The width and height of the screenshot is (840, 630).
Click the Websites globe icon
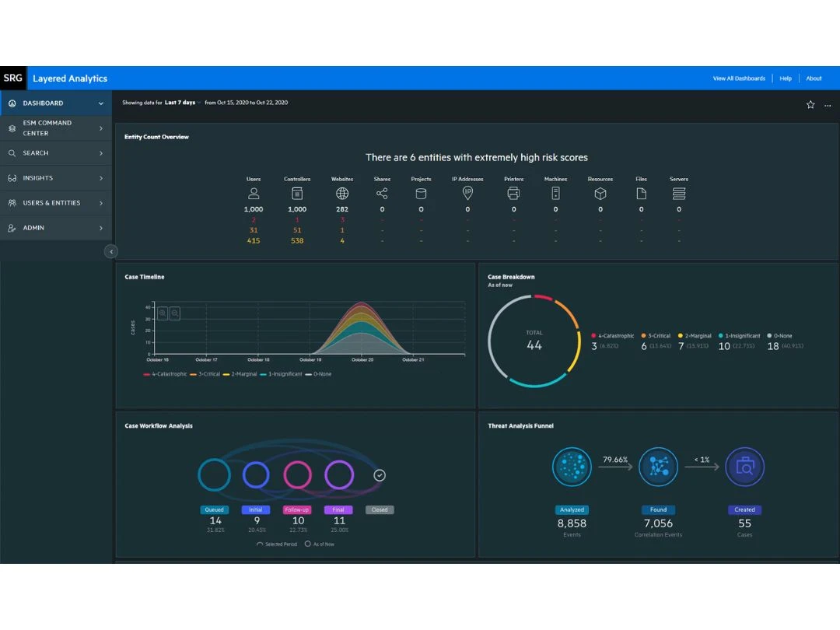(x=342, y=194)
